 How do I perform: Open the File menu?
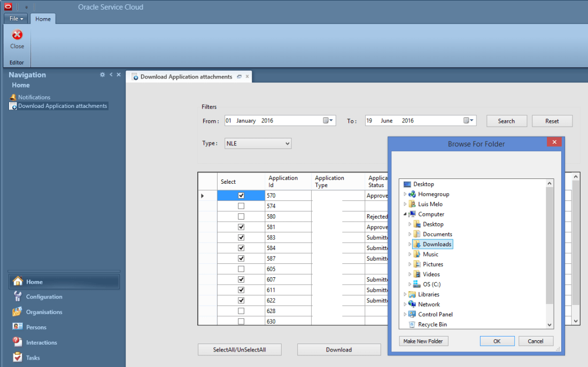(16, 18)
